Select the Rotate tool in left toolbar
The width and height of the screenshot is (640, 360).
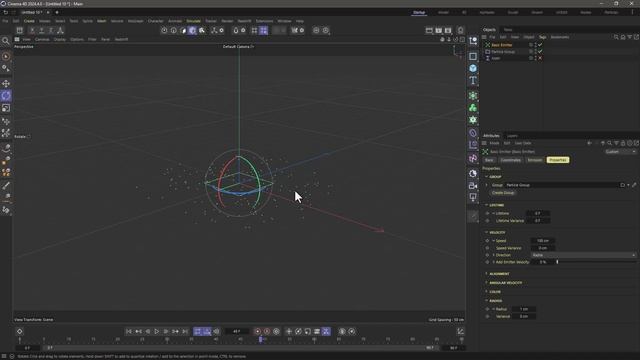[x=6, y=96]
